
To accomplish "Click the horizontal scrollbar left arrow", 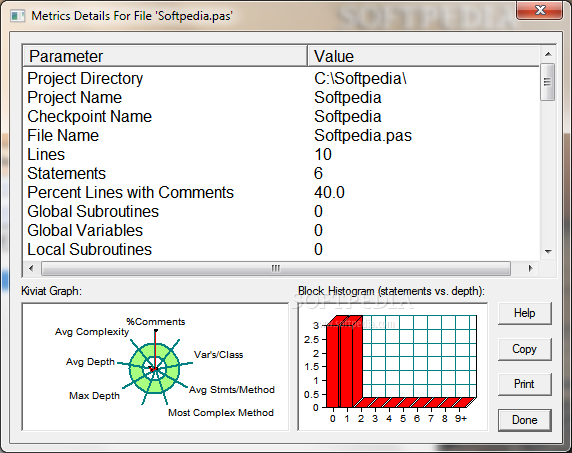I will [31, 268].
